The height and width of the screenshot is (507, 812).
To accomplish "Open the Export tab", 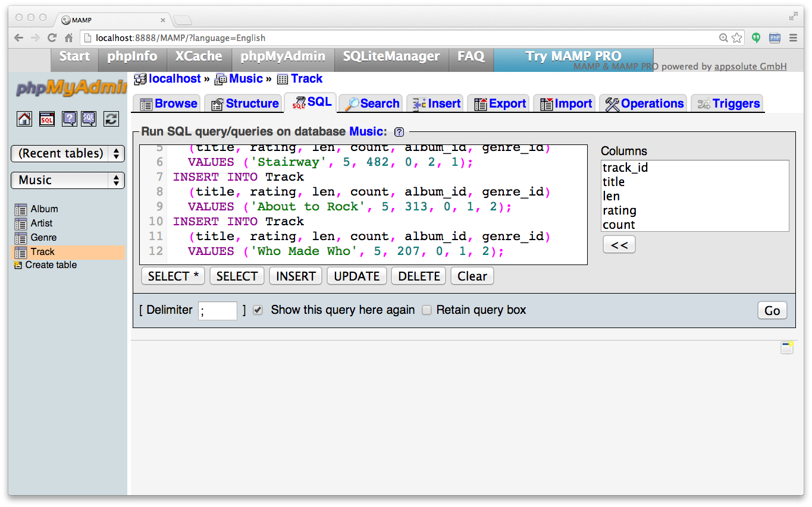I will click(500, 103).
